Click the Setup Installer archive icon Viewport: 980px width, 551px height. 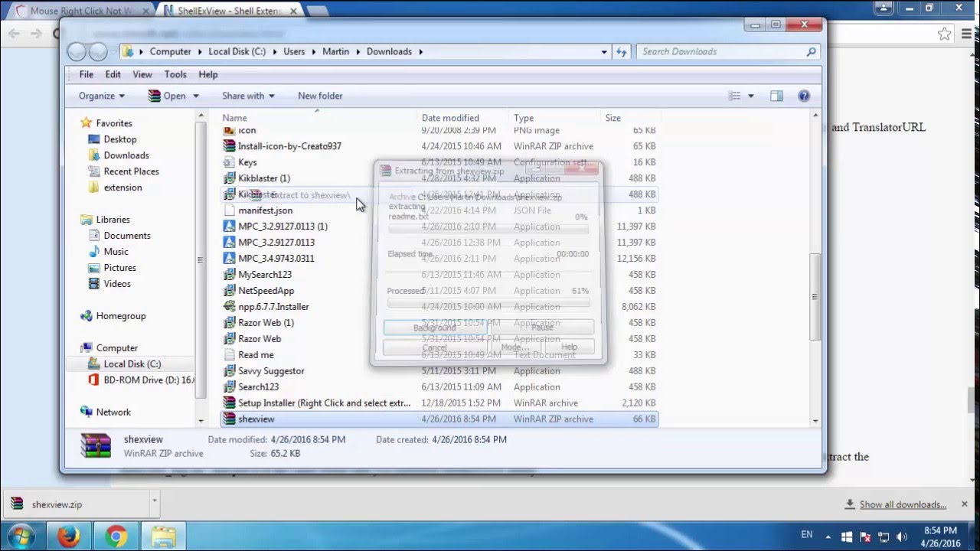(x=229, y=403)
